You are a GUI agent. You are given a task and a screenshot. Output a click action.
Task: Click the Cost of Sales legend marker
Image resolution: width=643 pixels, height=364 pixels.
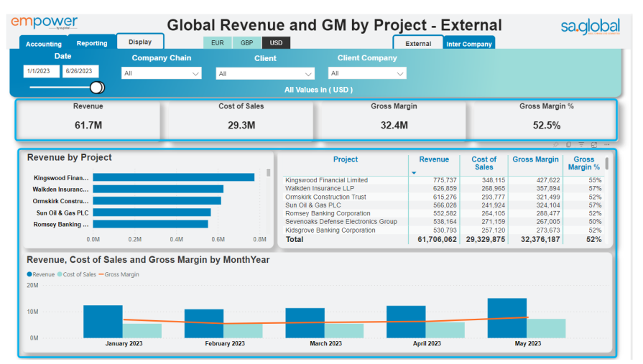tap(60, 274)
